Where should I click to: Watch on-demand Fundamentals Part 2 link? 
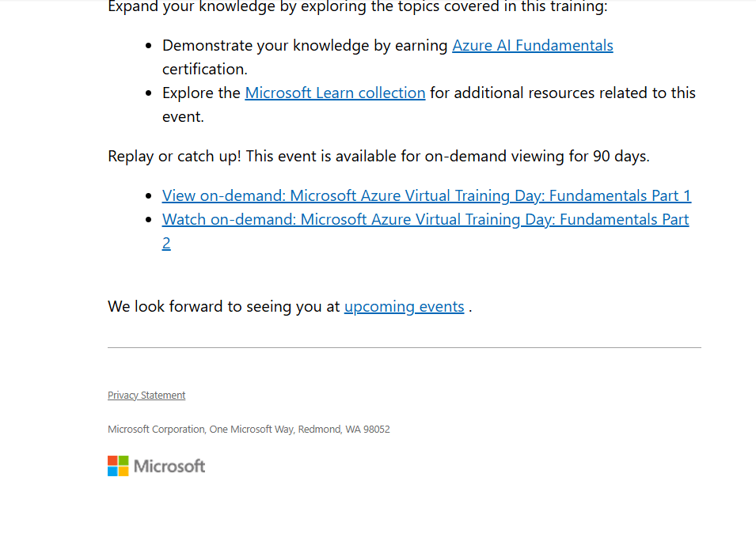(425, 219)
